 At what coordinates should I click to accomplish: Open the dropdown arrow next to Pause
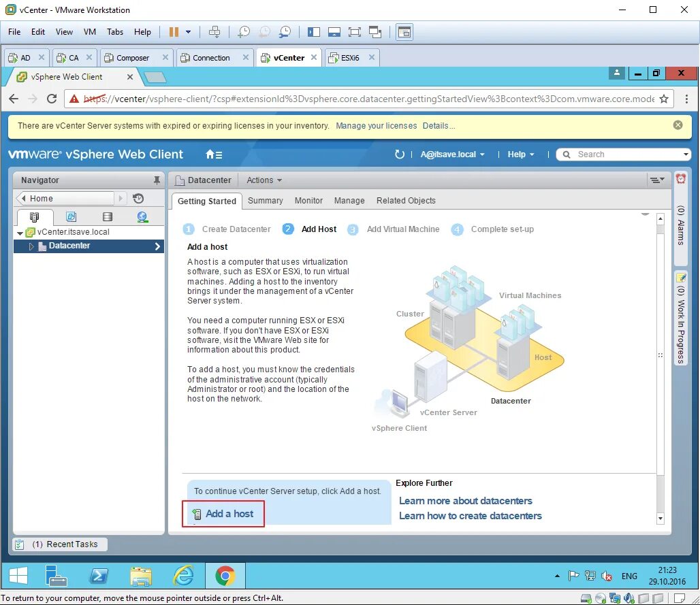[189, 32]
